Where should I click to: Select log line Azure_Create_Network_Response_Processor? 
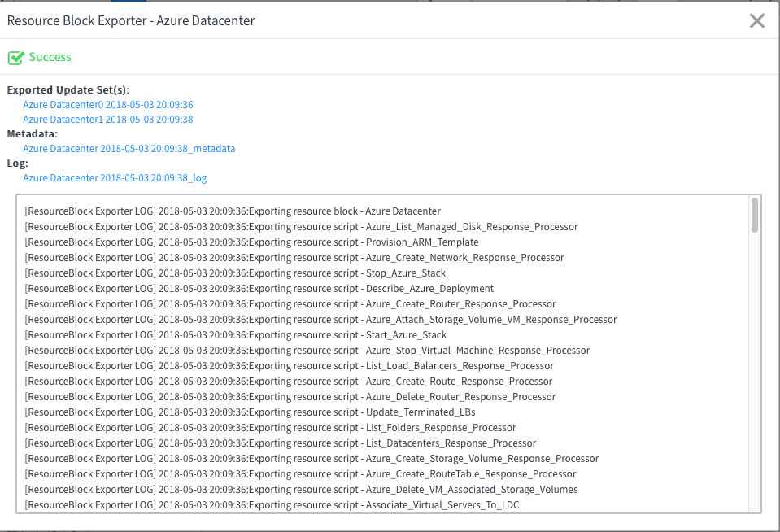(294, 258)
